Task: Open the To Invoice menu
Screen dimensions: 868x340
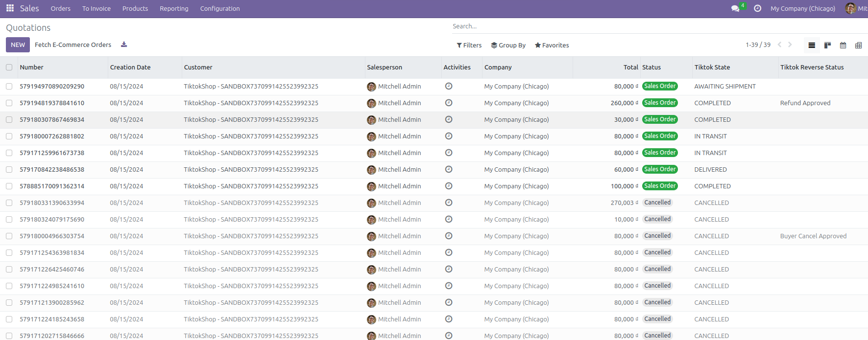Action: (x=96, y=9)
